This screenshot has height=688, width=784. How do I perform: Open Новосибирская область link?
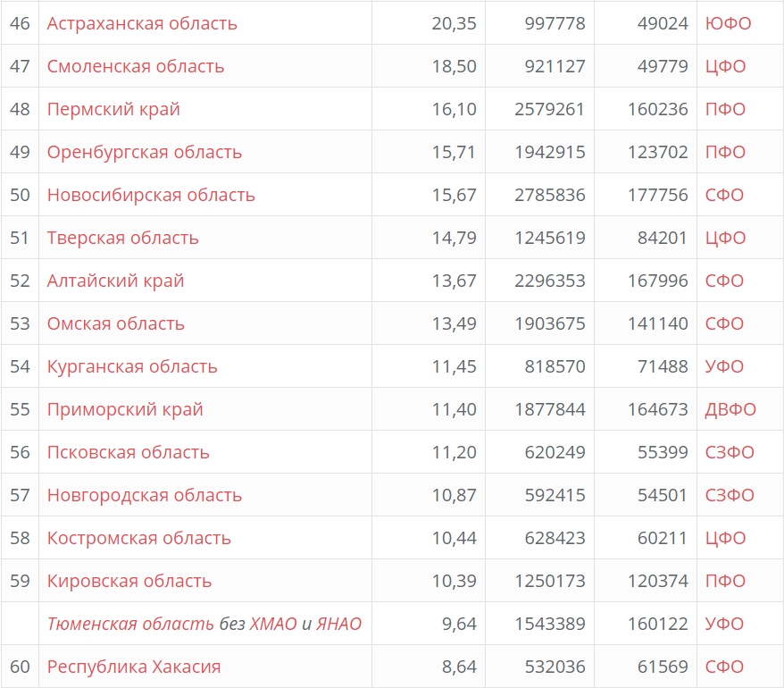click(151, 195)
